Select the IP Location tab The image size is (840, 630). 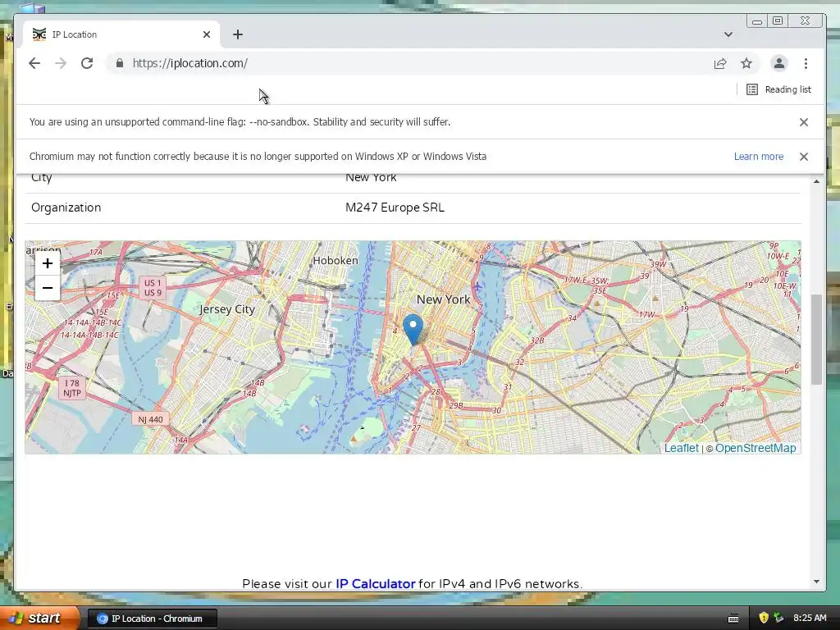click(x=121, y=34)
